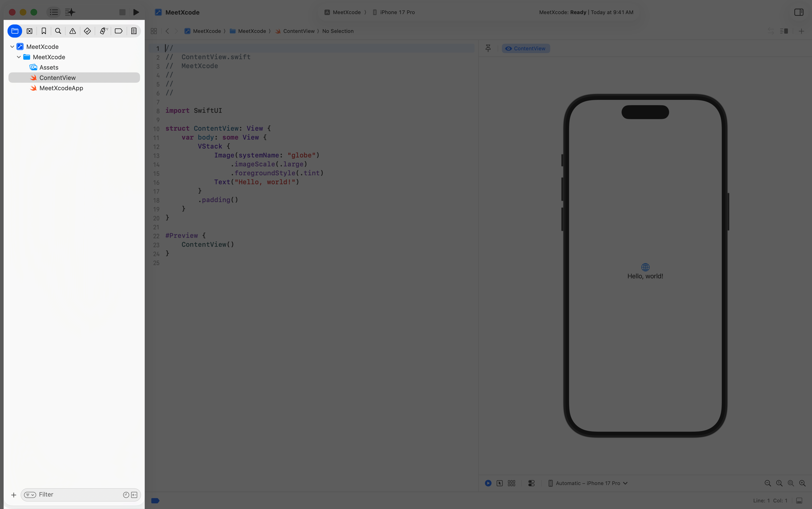Image resolution: width=812 pixels, height=509 pixels.
Task: Show the Report navigator
Action: 134,31
